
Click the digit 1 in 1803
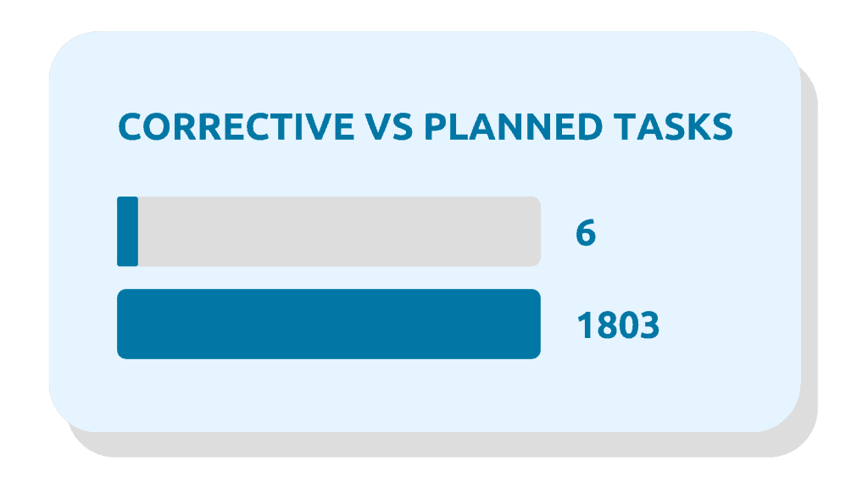[x=584, y=325]
